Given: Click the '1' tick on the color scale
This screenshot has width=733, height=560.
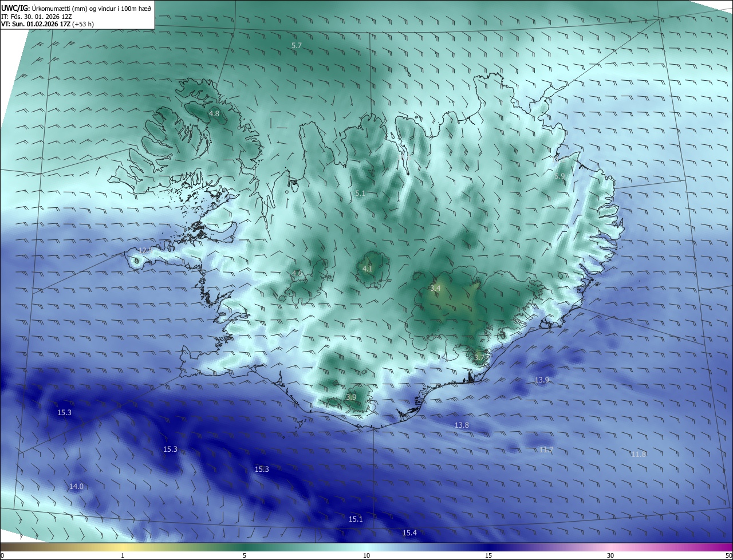Looking at the screenshot, I should (123, 556).
